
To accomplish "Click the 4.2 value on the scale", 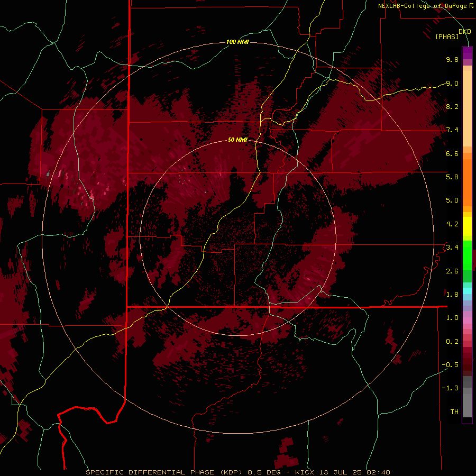I will (452, 224).
